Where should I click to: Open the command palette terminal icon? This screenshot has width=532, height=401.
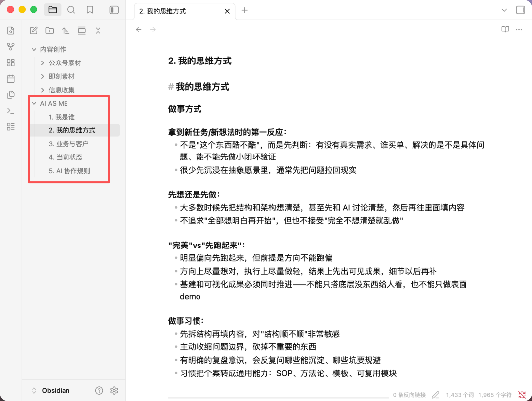(11, 111)
